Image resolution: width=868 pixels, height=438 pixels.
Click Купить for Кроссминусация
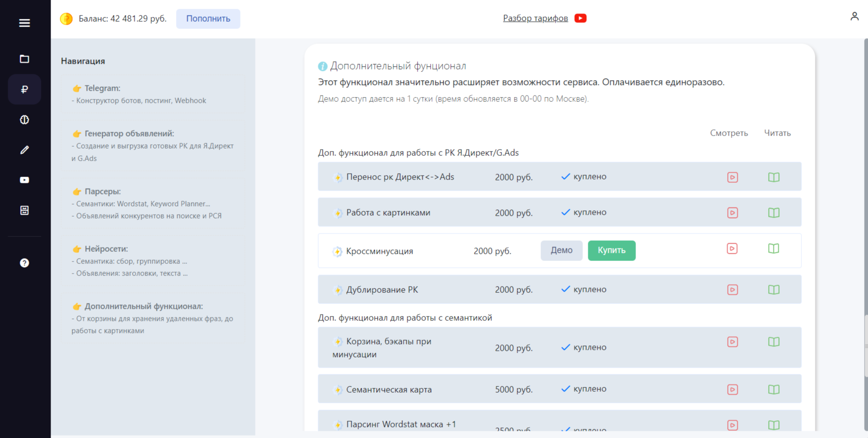click(x=611, y=250)
